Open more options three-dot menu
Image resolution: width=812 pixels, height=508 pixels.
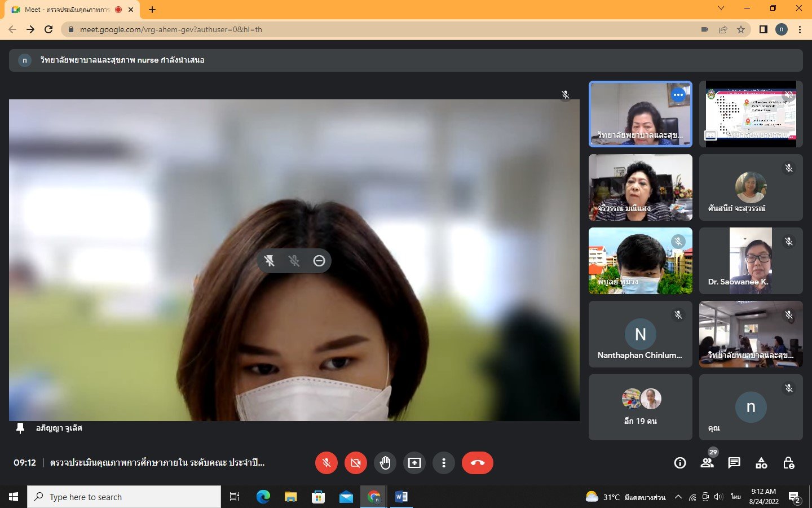[x=444, y=463]
